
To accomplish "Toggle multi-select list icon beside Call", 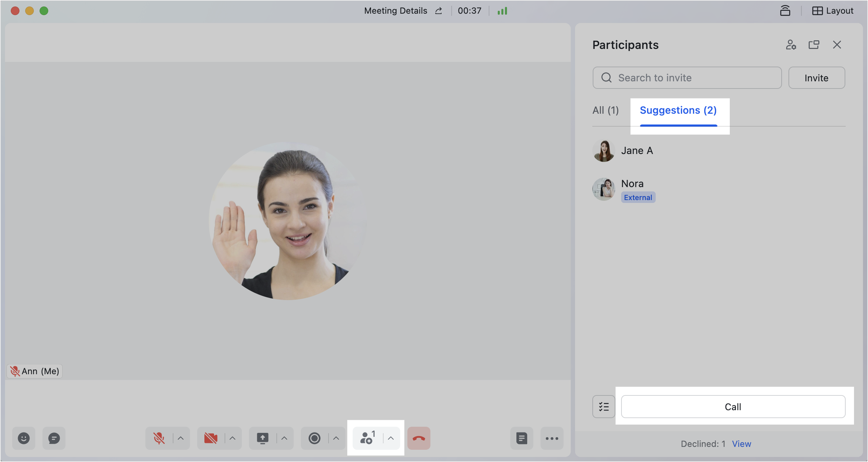I will pyautogui.click(x=604, y=407).
